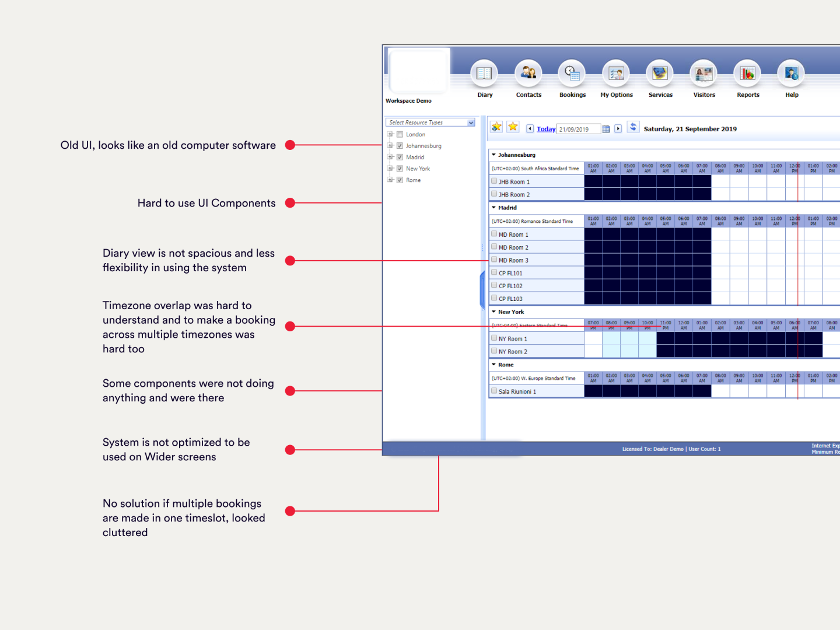Click the plain yellow favourites star icon

513,127
